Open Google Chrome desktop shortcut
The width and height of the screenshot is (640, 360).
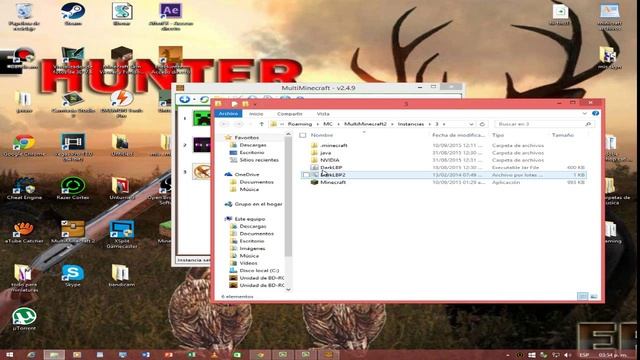point(24,146)
